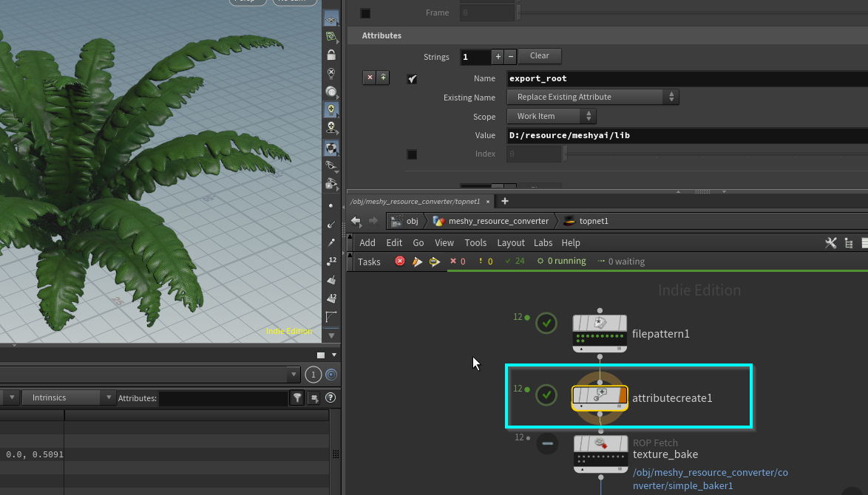Open the Help menu
This screenshot has height=495, width=868.
(x=571, y=243)
